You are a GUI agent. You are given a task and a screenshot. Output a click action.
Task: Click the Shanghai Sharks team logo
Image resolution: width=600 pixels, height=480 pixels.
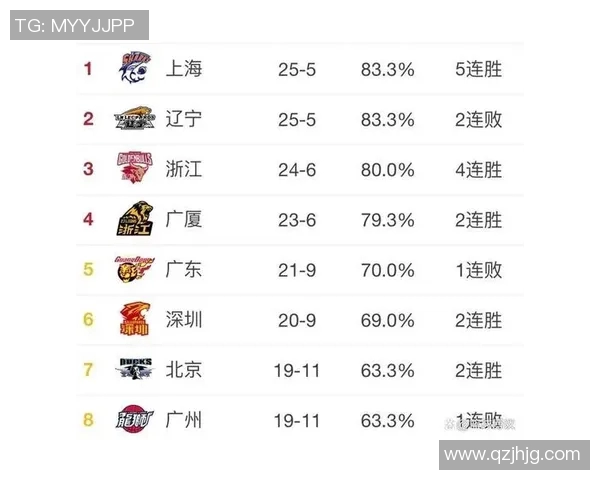(x=134, y=69)
